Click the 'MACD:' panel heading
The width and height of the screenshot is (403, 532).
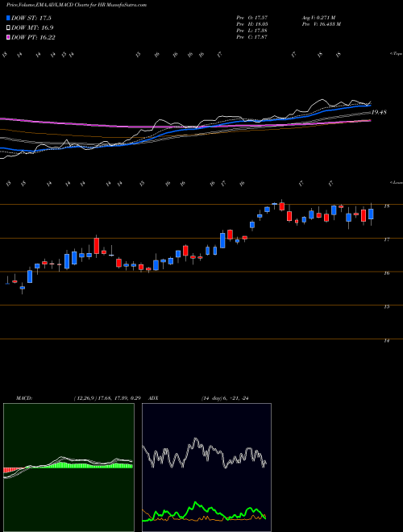[x=23, y=398]
